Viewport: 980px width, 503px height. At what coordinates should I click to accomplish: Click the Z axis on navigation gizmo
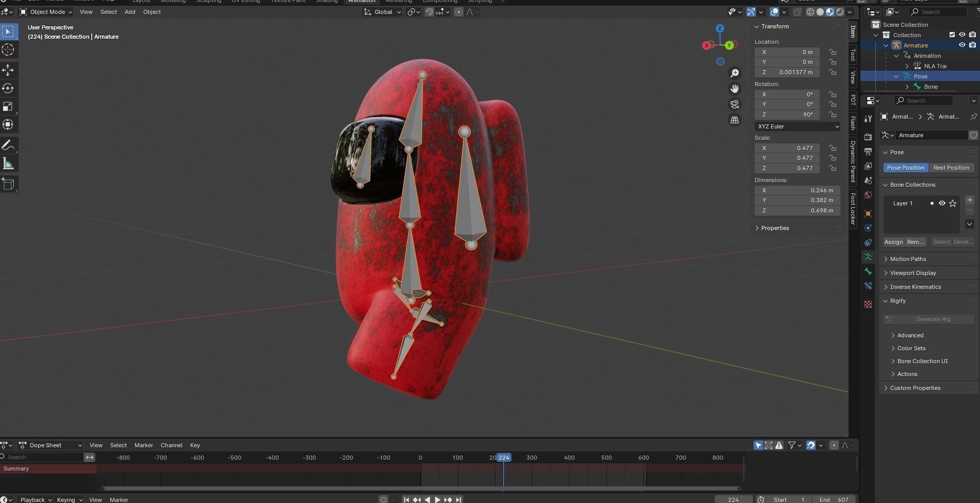[720, 28]
